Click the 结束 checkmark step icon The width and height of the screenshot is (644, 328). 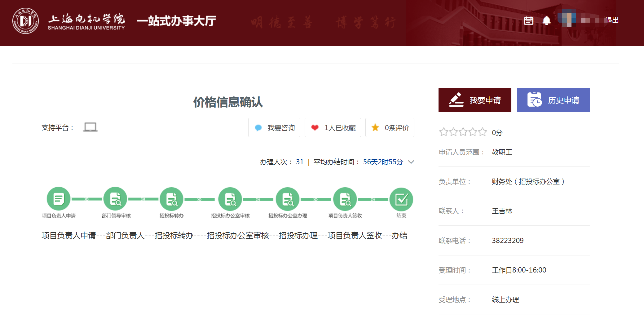click(x=401, y=199)
